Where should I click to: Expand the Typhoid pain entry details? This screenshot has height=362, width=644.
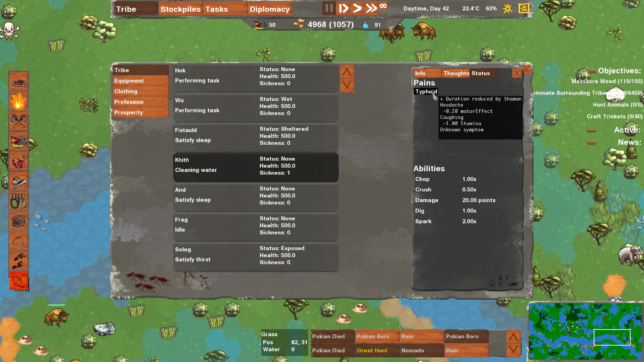pyautogui.click(x=426, y=91)
